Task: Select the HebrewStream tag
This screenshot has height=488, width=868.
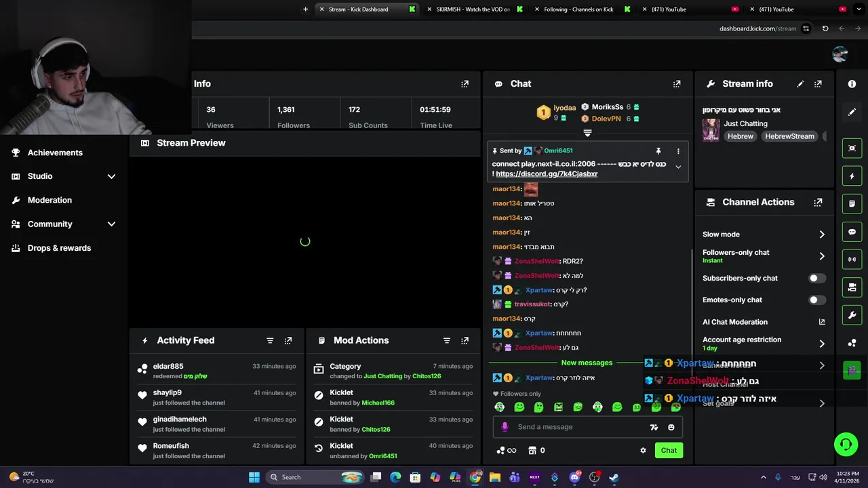Action: pos(789,136)
